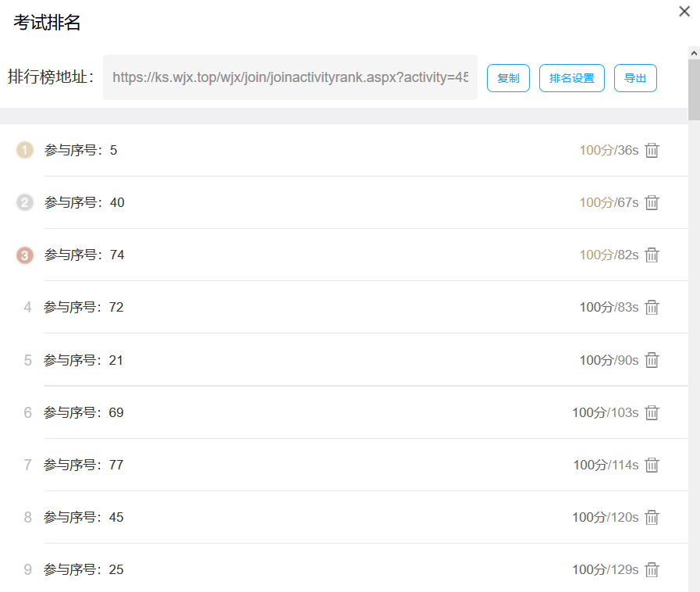Delete the entry for participant number 40
The height and width of the screenshot is (592, 700).
pos(652,202)
